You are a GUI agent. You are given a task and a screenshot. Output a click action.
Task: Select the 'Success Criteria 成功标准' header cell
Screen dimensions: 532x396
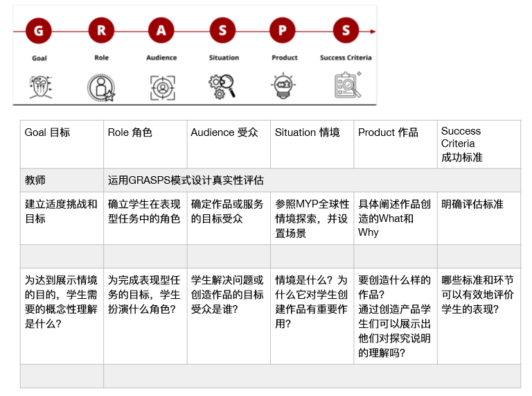click(479, 144)
